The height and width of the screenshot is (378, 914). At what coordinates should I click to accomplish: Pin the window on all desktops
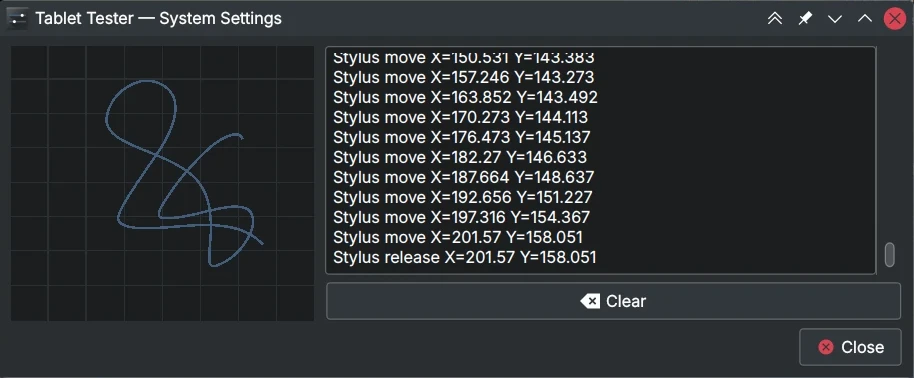(x=805, y=19)
